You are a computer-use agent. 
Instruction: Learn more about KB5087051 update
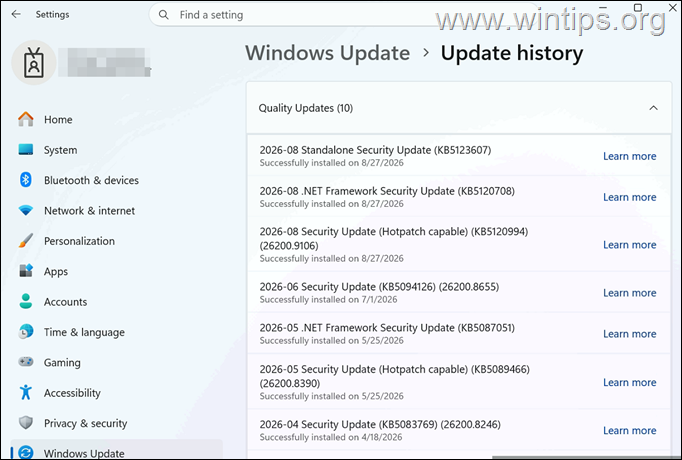629,334
